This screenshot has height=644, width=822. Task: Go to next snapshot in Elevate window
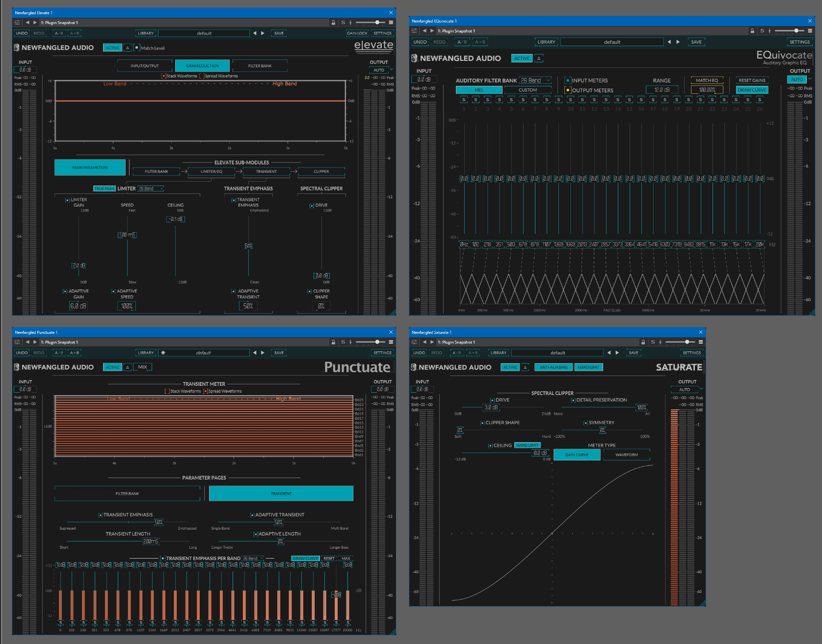[x=35, y=23]
